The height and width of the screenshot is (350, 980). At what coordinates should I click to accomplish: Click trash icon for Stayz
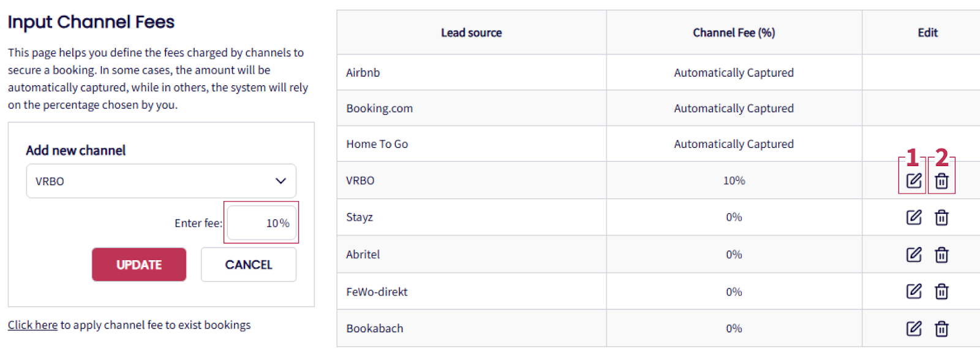(941, 218)
